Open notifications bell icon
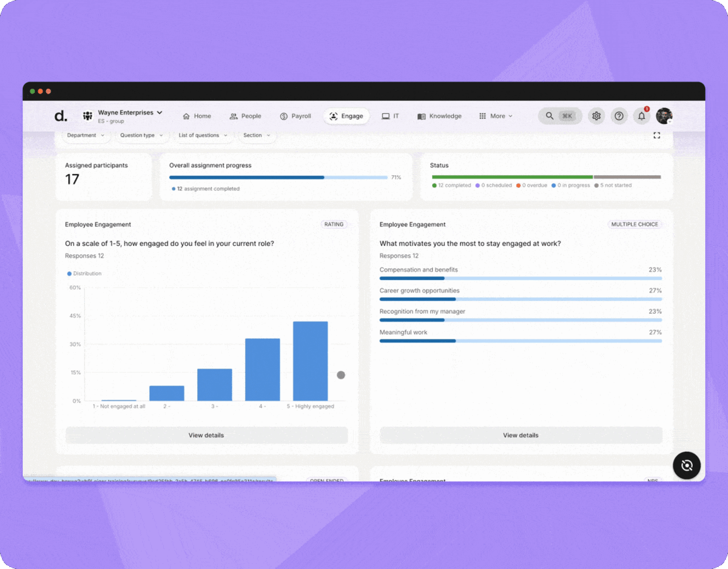 [x=641, y=116]
